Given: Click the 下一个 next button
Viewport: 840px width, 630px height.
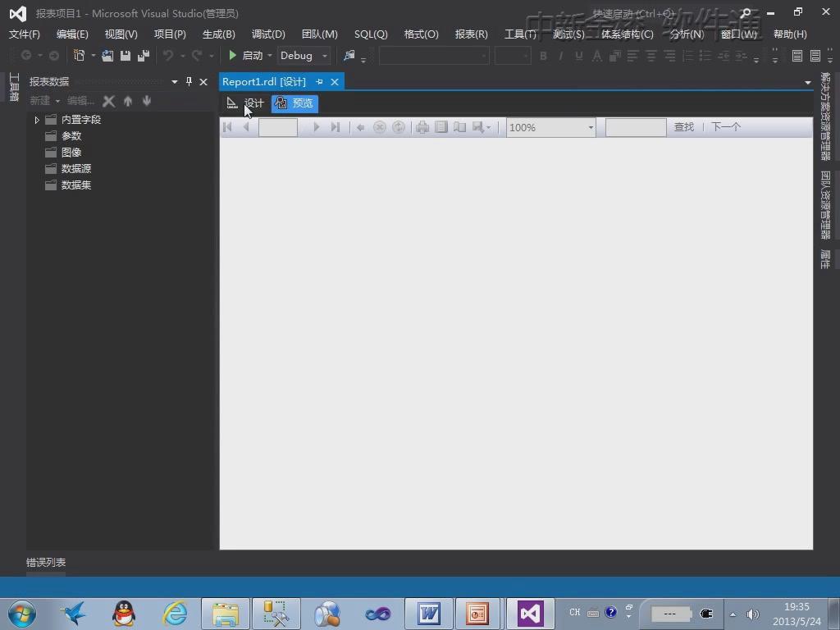Looking at the screenshot, I should click(x=726, y=127).
